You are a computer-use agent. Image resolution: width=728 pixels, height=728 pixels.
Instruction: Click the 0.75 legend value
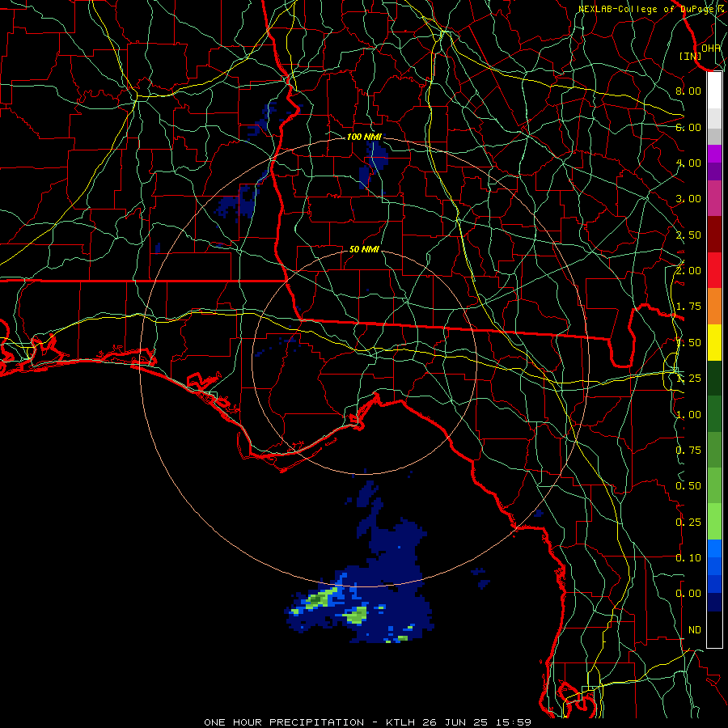(x=688, y=451)
